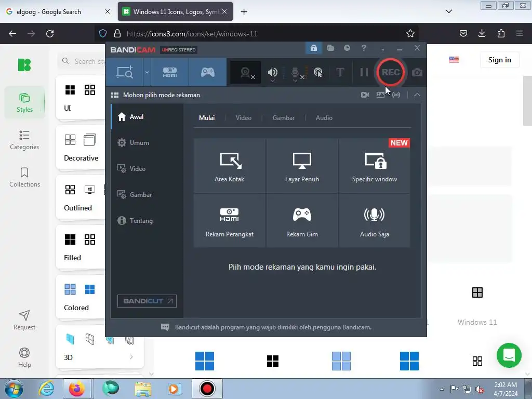Change language with US flag icon

(454, 60)
